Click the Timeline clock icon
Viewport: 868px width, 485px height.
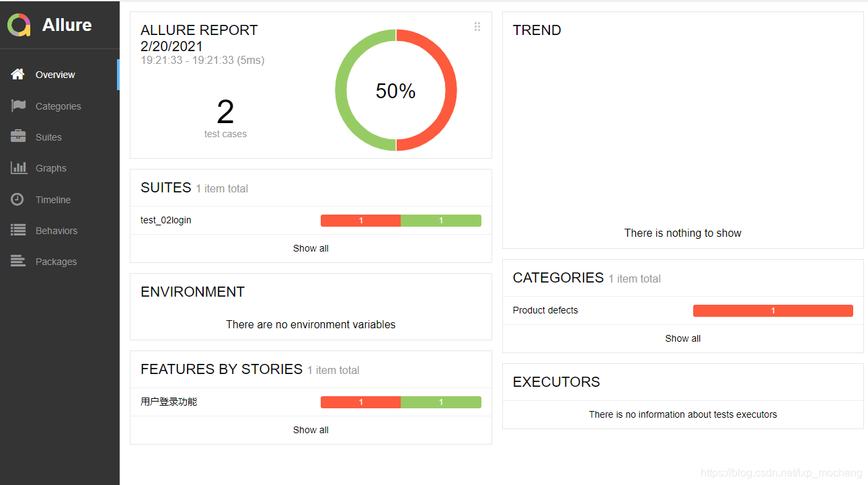(x=17, y=199)
